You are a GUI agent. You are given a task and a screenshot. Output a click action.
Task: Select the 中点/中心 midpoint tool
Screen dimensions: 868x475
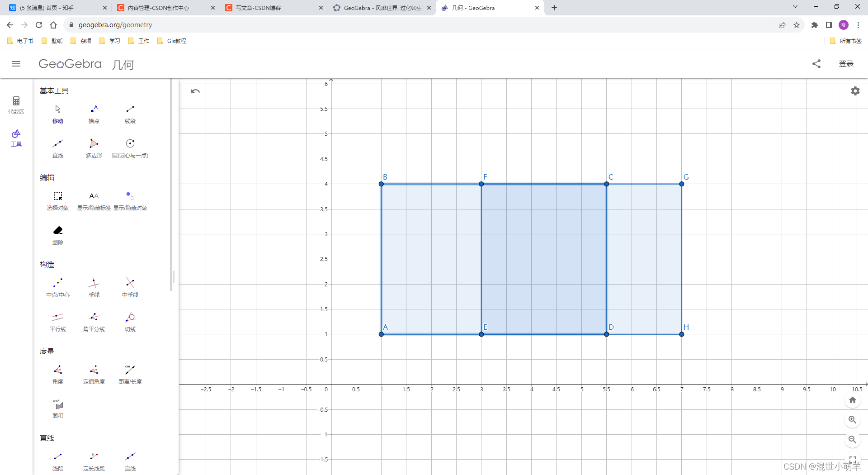coord(58,288)
